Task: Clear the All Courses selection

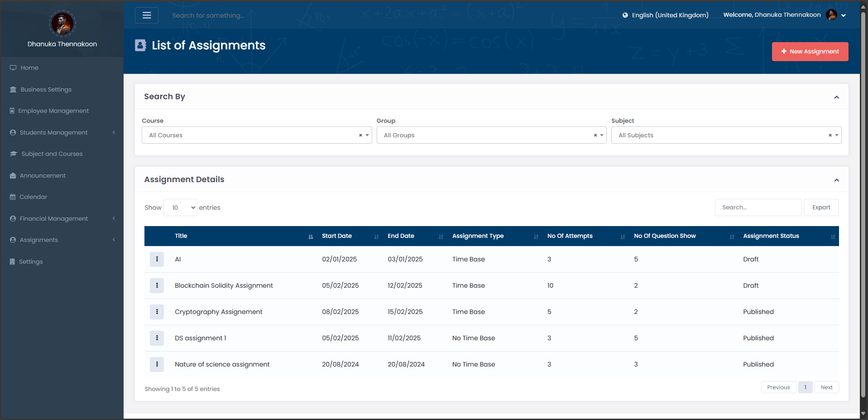Action: coord(360,135)
